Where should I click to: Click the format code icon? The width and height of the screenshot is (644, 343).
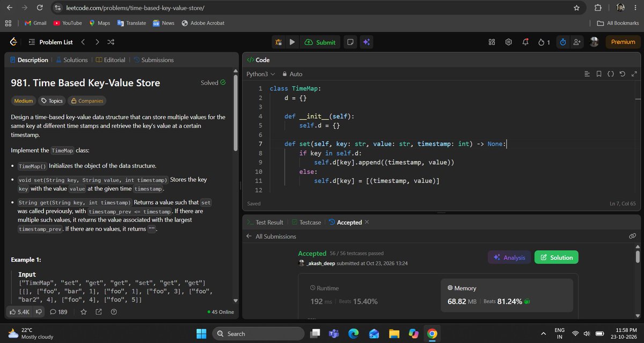point(587,74)
